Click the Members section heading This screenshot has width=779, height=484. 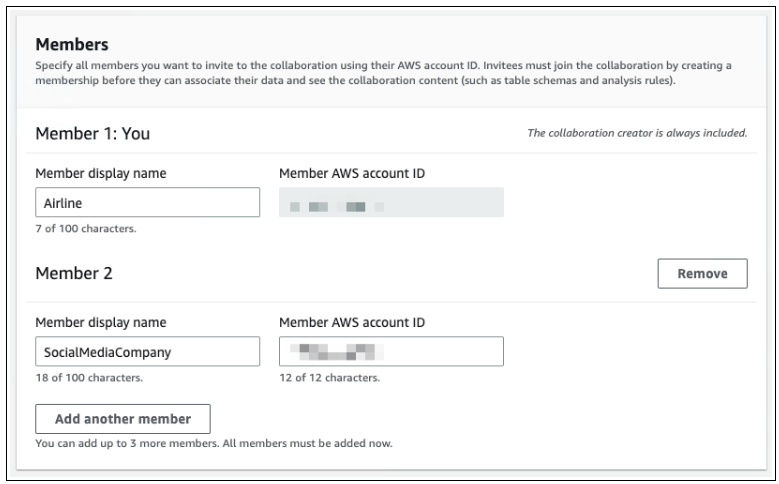click(x=71, y=45)
